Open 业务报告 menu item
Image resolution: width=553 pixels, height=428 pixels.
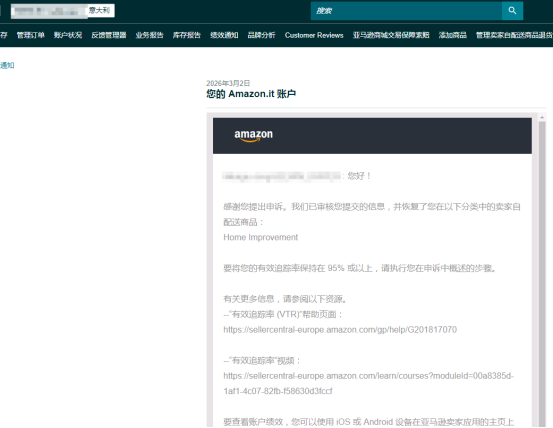150,35
